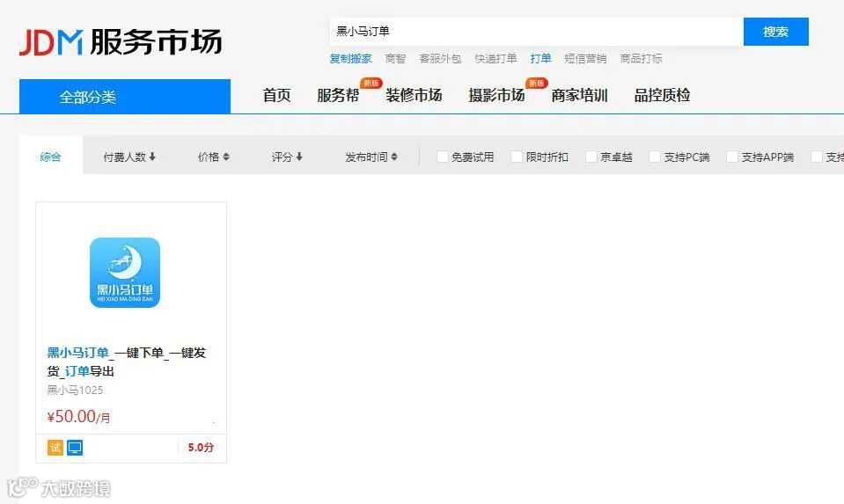Enable the 限时折扣 filter checkbox
844x504 pixels.
517,157
